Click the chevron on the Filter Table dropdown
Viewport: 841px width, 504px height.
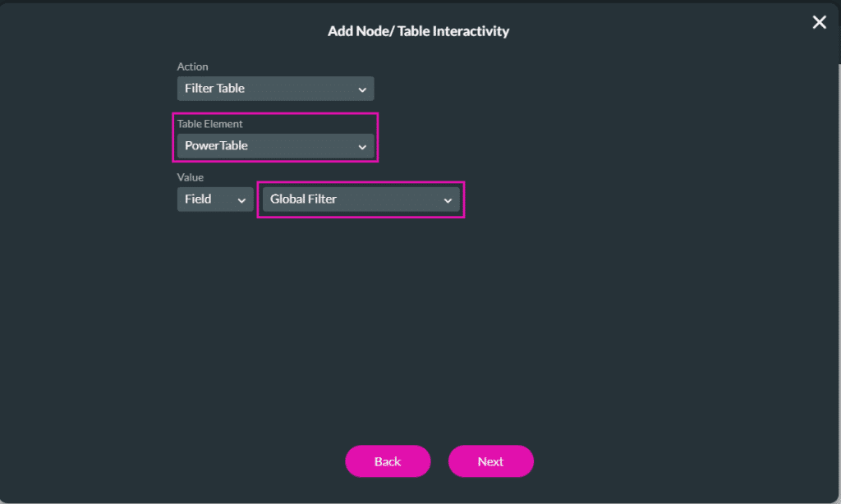pos(362,89)
